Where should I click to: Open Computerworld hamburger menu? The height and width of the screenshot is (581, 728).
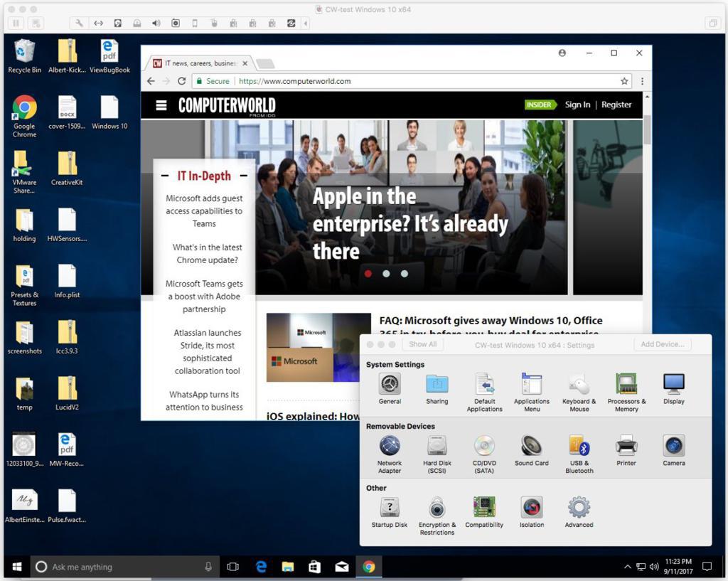pyautogui.click(x=161, y=105)
